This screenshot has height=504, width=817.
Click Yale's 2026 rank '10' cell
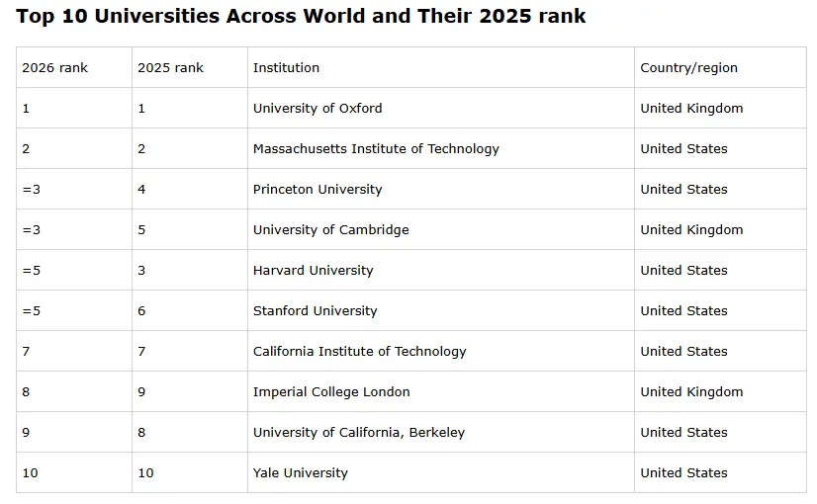[30, 473]
